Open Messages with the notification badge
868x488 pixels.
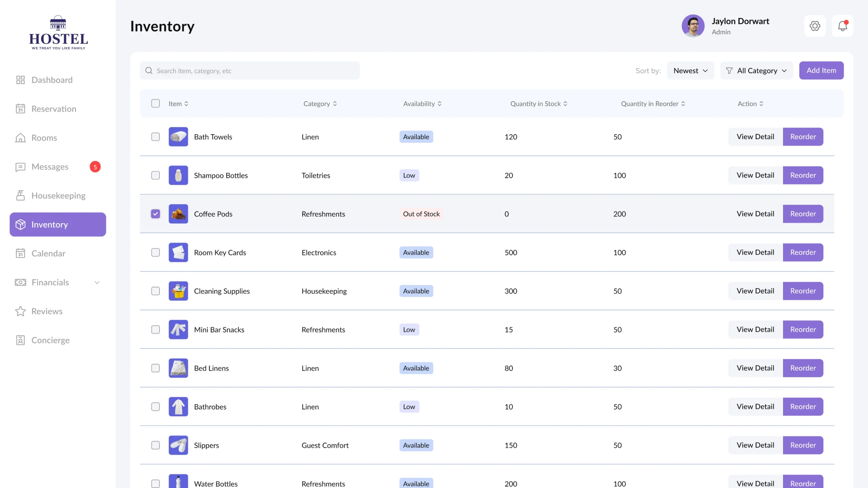(x=50, y=167)
